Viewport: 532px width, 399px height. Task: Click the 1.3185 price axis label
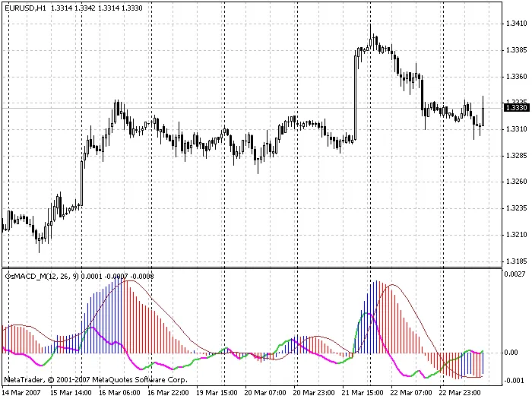click(x=516, y=261)
